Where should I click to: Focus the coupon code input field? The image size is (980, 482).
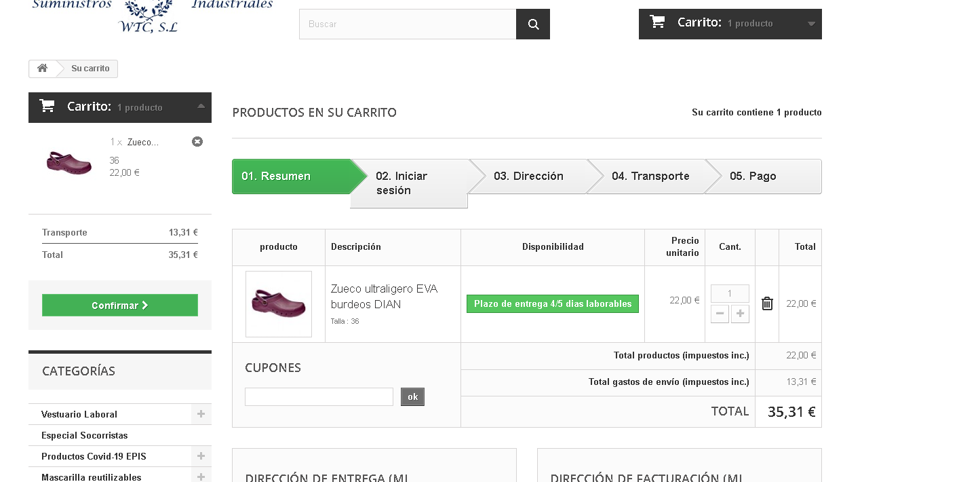pos(319,397)
